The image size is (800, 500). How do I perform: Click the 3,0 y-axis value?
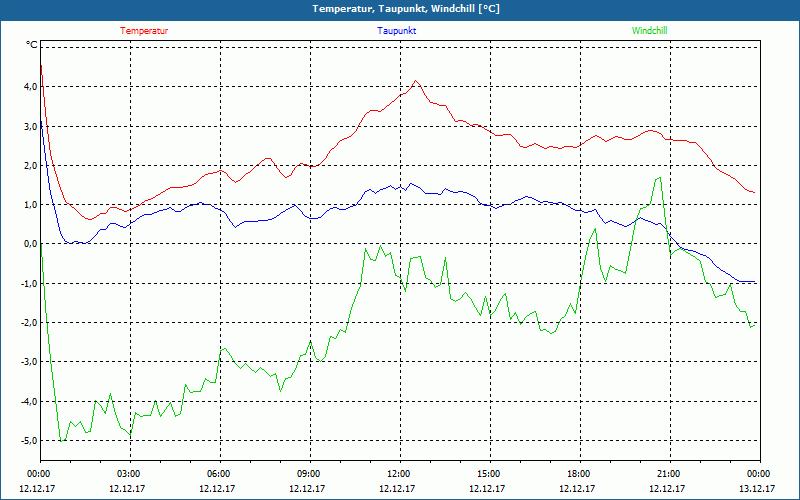point(31,126)
